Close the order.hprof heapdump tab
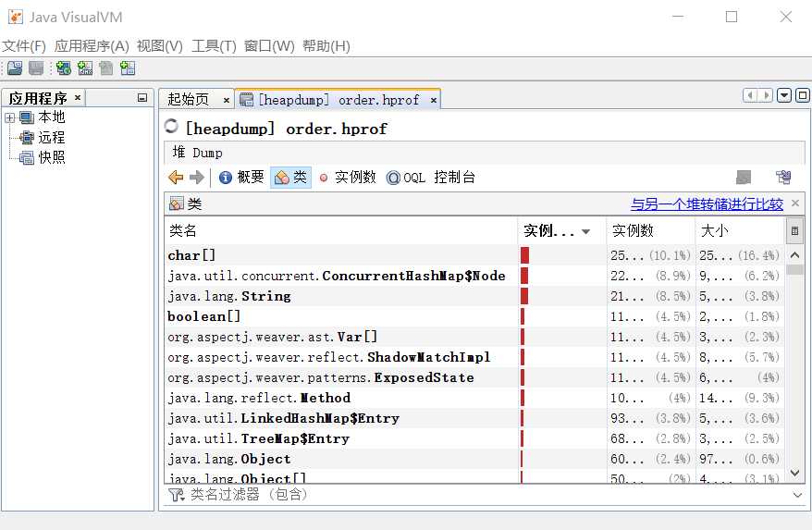This screenshot has width=812, height=530. pyautogui.click(x=434, y=100)
